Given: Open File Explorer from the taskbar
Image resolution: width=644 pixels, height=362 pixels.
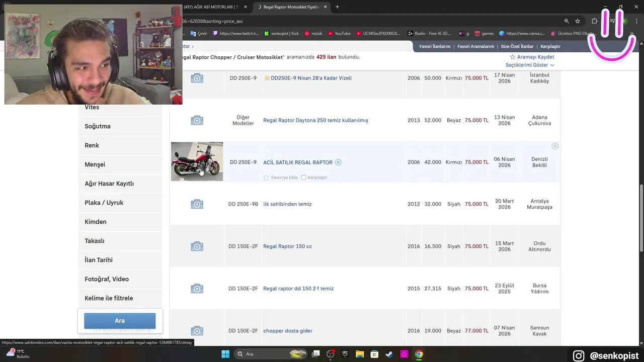Looking at the screenshot, I should [x=360, y=354].
